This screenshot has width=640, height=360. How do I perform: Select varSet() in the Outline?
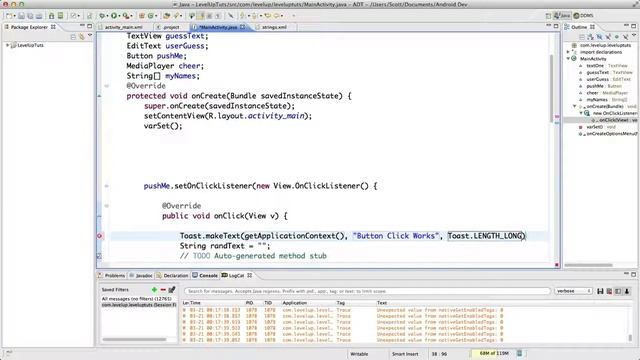594,127
